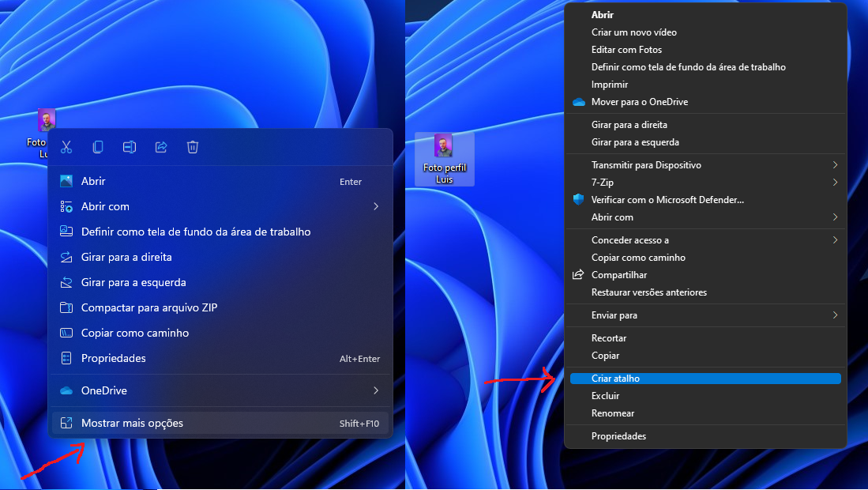
Task: Expand the Abrir com submenu in new menu
Action: click(x=220, y=206)
